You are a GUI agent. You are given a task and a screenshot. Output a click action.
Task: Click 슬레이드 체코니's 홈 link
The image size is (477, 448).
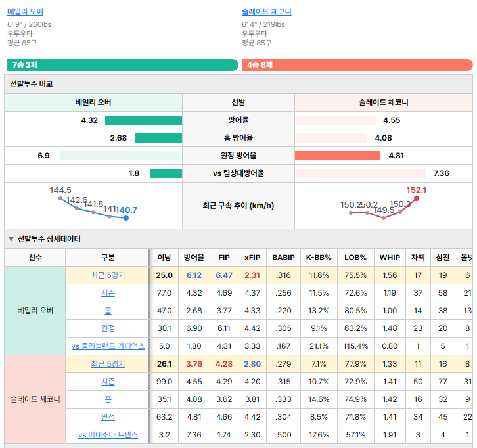(x=108, y=399)
